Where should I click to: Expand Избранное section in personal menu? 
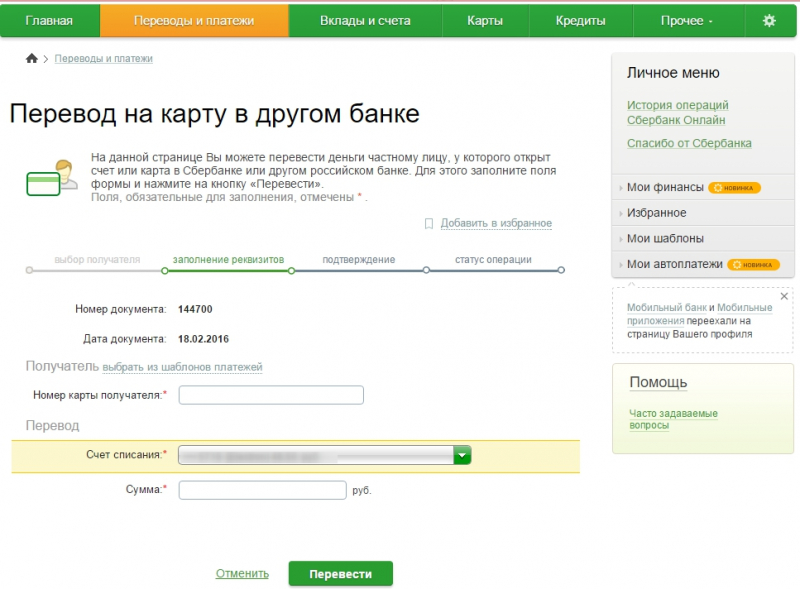[x=656, y=213]
